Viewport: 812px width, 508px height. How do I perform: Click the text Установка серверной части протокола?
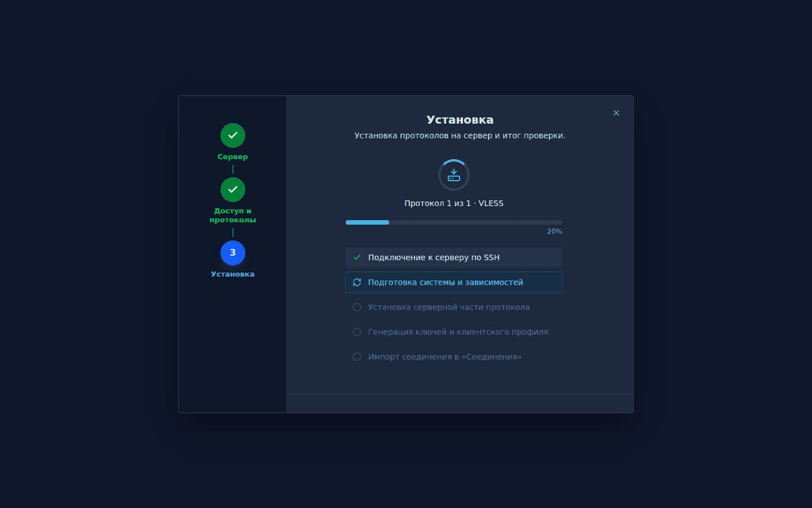pyautogui.click(x=449, y=307)
